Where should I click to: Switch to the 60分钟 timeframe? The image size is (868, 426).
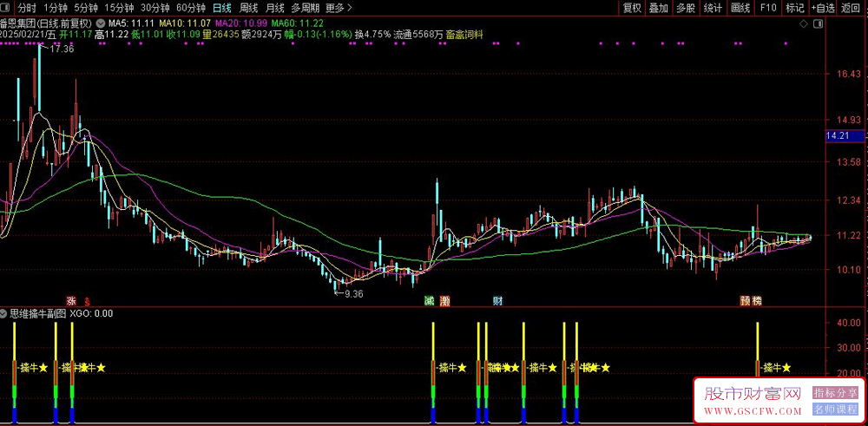pos(191,8)
